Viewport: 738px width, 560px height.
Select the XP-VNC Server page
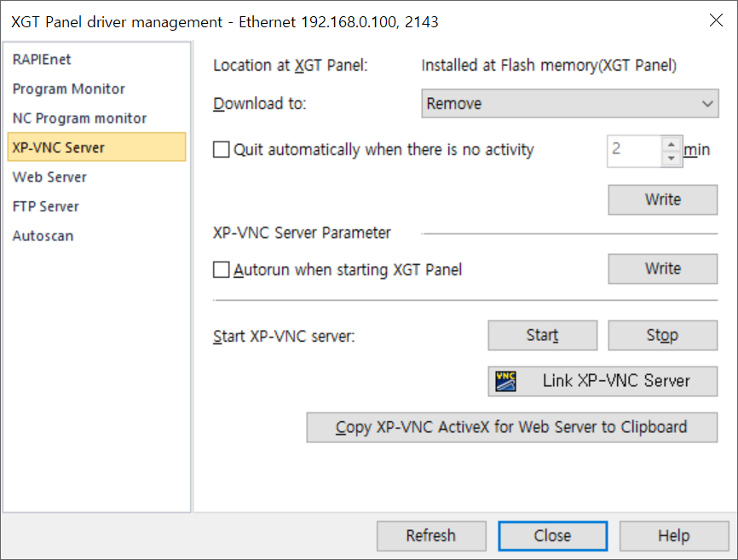point(58,147)
